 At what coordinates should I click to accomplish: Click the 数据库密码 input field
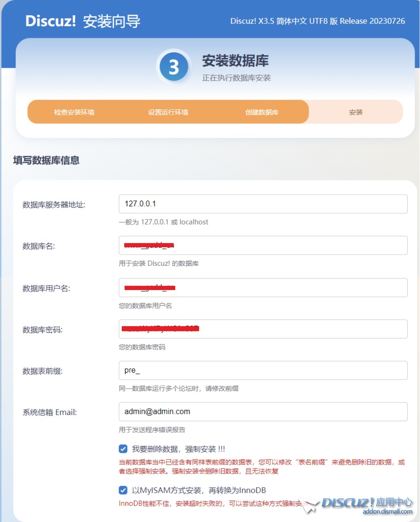pyautogui.click(x=263, y=329)
